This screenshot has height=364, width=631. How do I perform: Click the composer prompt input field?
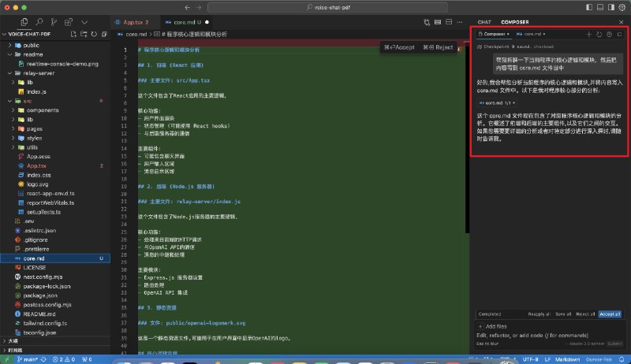click(549, 336)
